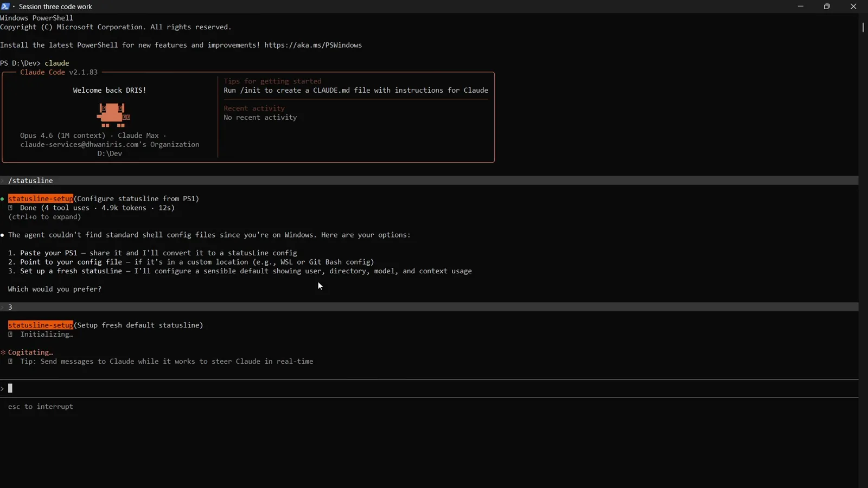868x488 pixels.
Task: Maximize the terminal window
Action: tap(827, 7)
